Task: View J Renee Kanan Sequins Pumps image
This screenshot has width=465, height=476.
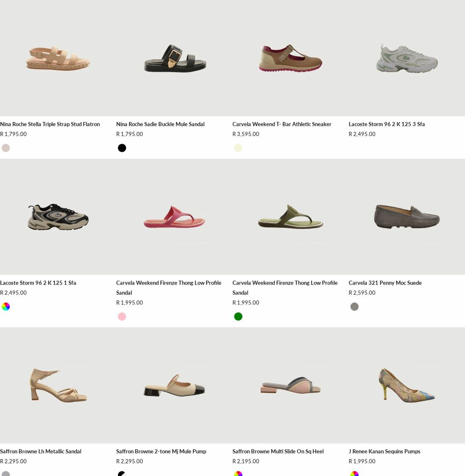Action: [x=407, y=385]
